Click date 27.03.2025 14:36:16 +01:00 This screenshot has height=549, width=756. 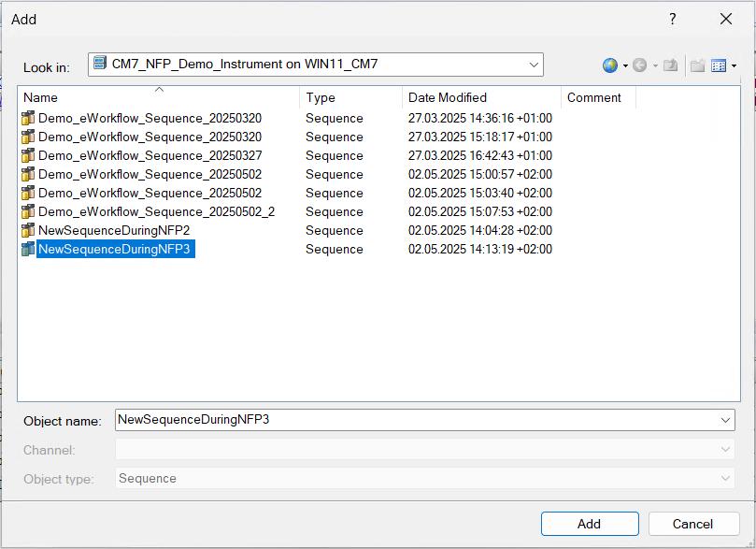point(479,118)
